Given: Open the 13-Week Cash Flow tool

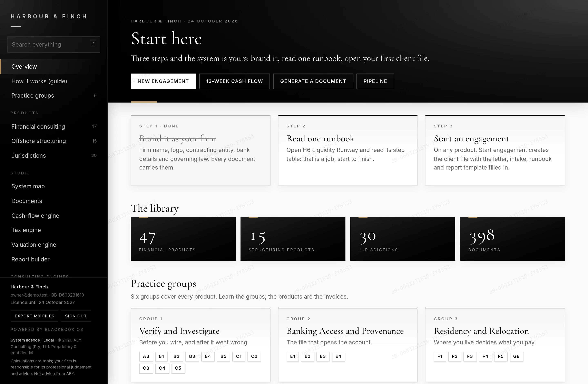Looking at the screenshot, I should 234,81.
